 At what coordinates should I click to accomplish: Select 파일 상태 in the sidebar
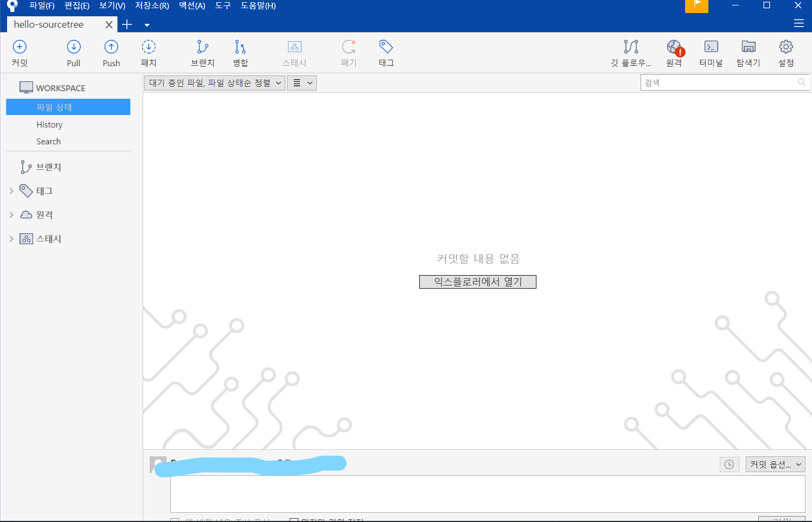coord(68,107)
